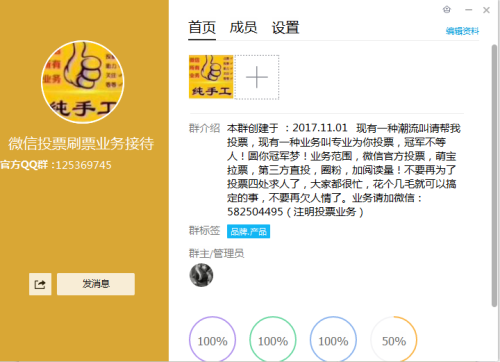Open the 设置 tab

coord(285,28)
